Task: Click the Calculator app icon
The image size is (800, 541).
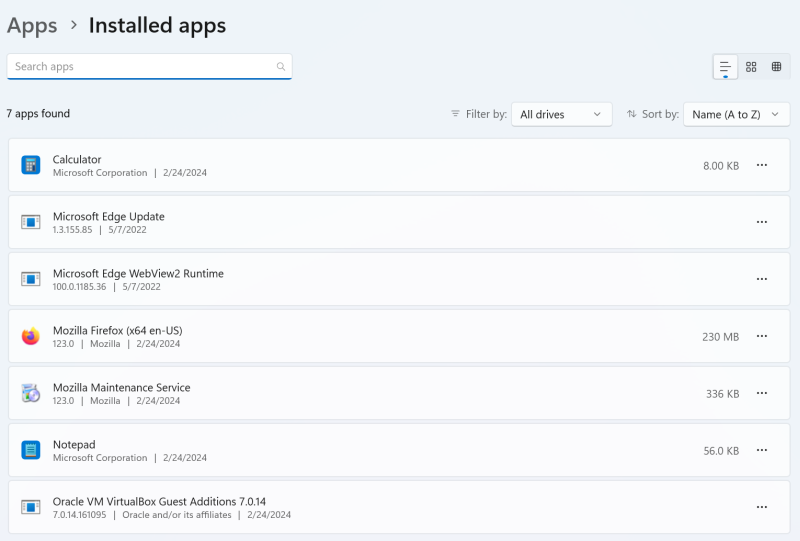Action: tap(31, 165)
